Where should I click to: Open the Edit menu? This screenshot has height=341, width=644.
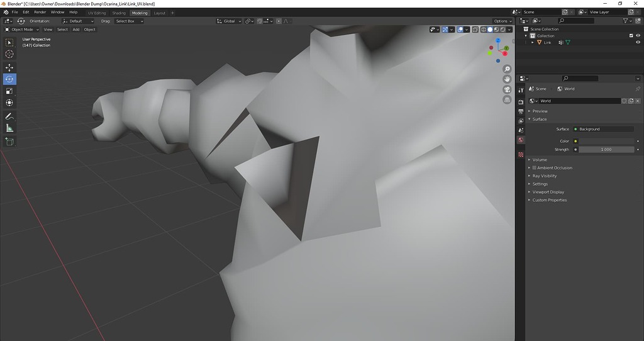click(x=26, y=13)
